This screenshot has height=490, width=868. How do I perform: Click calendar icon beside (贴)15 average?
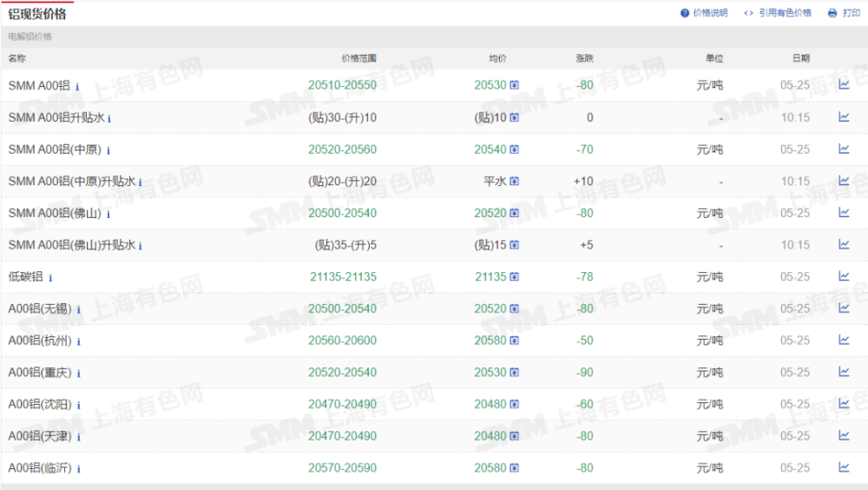click(x=514, y=244)
